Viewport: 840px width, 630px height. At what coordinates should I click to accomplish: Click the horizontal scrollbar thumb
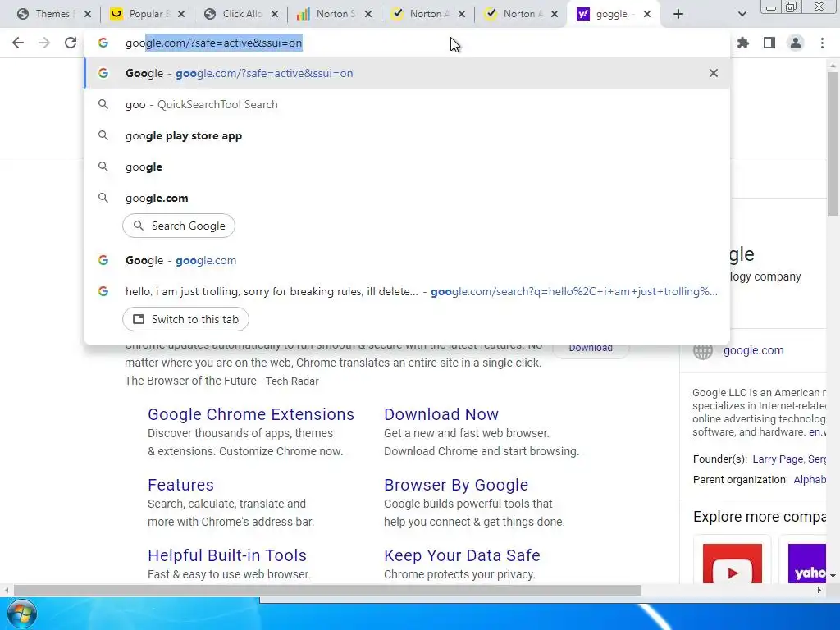327,591
